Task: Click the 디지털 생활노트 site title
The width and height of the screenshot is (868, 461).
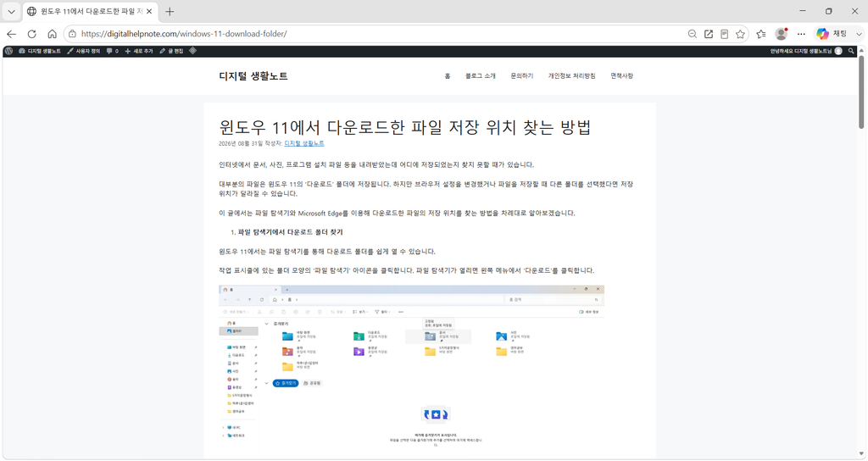Action: click(x=253, y=76)
